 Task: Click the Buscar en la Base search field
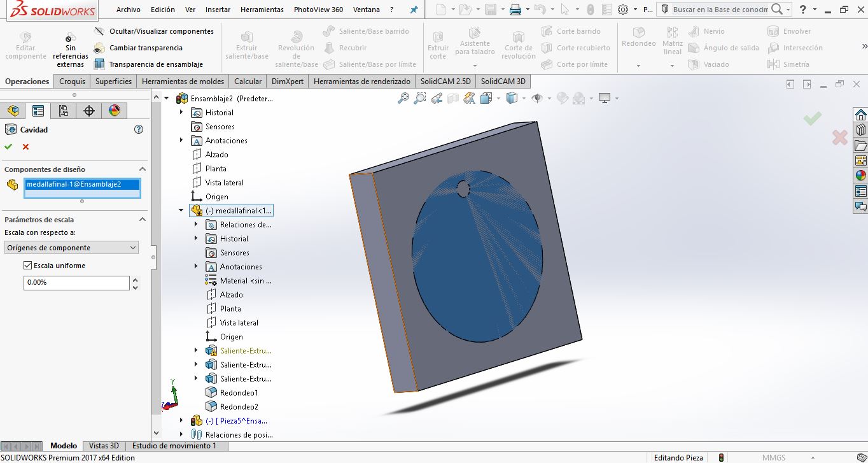pyautogui.click(x=720, y=10)
